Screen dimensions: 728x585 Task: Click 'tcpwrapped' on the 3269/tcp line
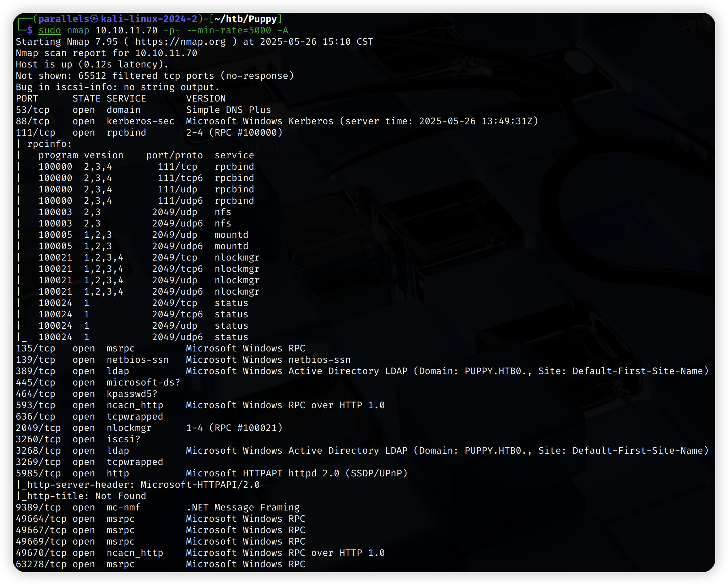click(135, 462)
